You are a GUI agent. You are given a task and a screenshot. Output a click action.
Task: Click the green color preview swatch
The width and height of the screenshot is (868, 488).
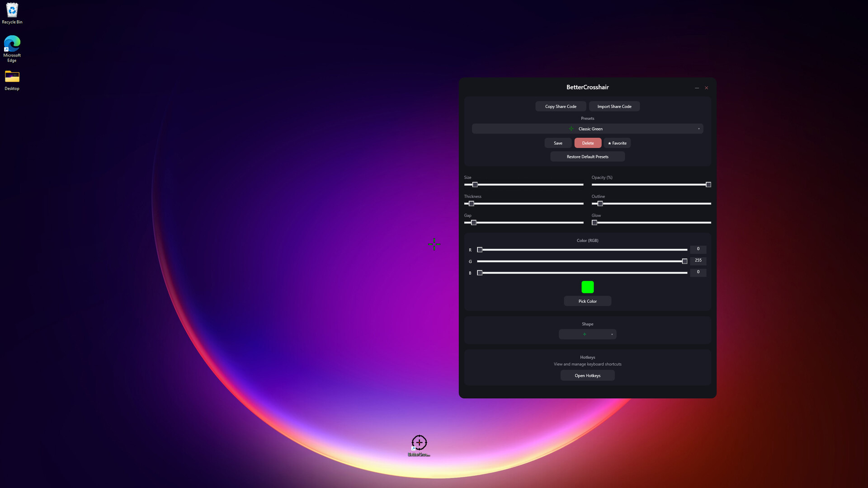point(587,287)
